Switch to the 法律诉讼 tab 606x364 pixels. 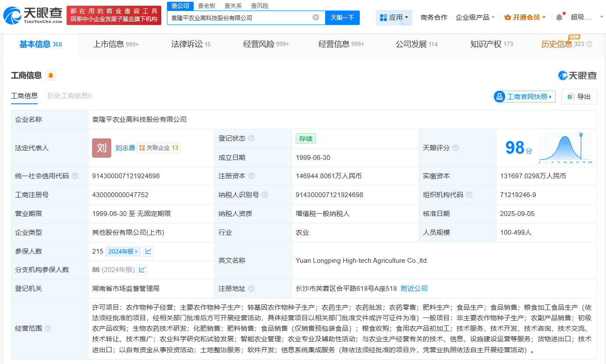point(191,44)
